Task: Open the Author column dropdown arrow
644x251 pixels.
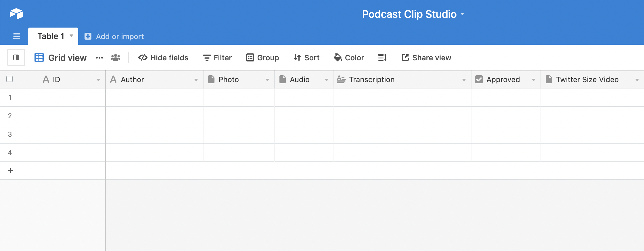Action: [196, 80]
